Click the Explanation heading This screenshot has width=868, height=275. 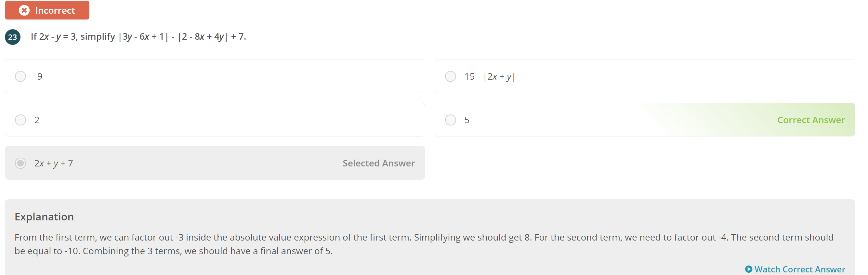44,217
